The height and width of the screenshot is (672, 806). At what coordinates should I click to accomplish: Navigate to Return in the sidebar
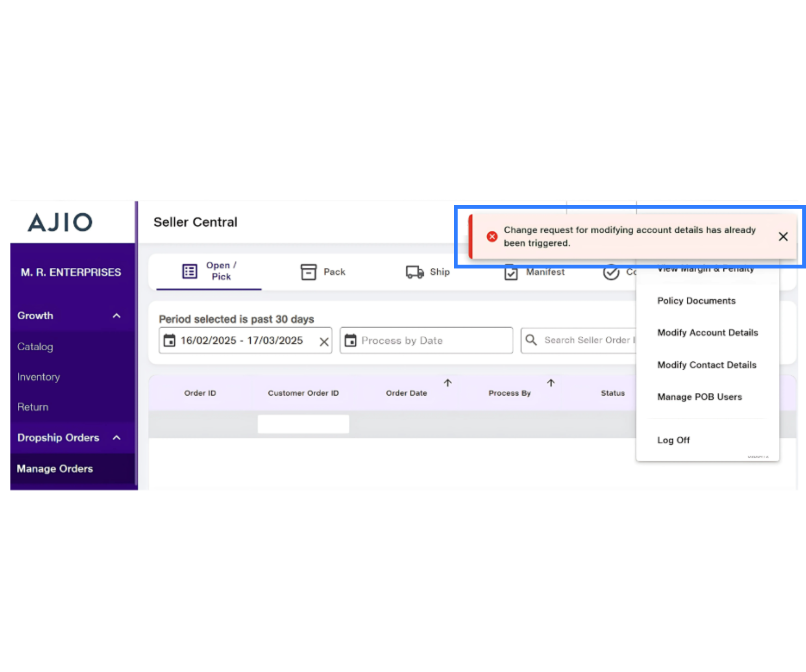(32, 407)
